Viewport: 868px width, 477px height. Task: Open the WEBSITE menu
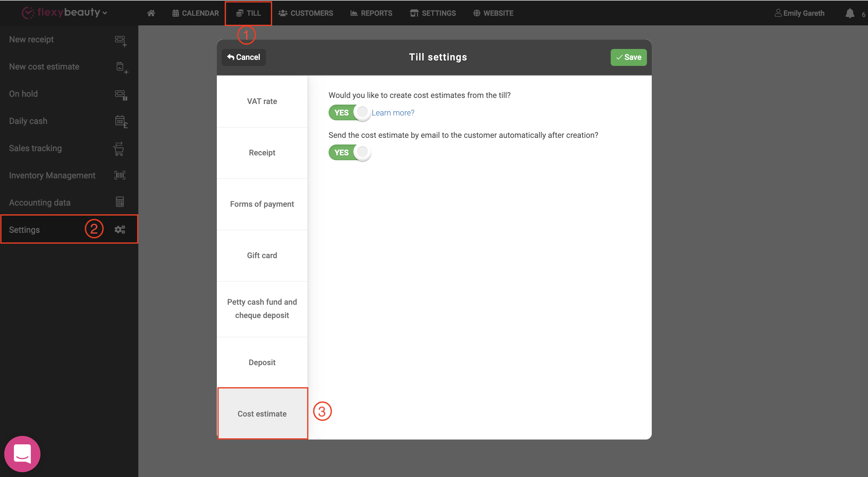[493, 13]
